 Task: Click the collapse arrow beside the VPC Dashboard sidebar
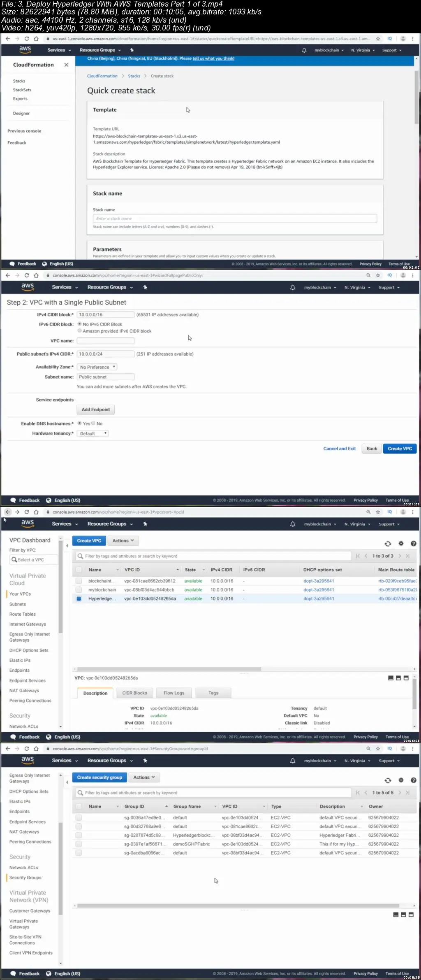click(67, 546)
